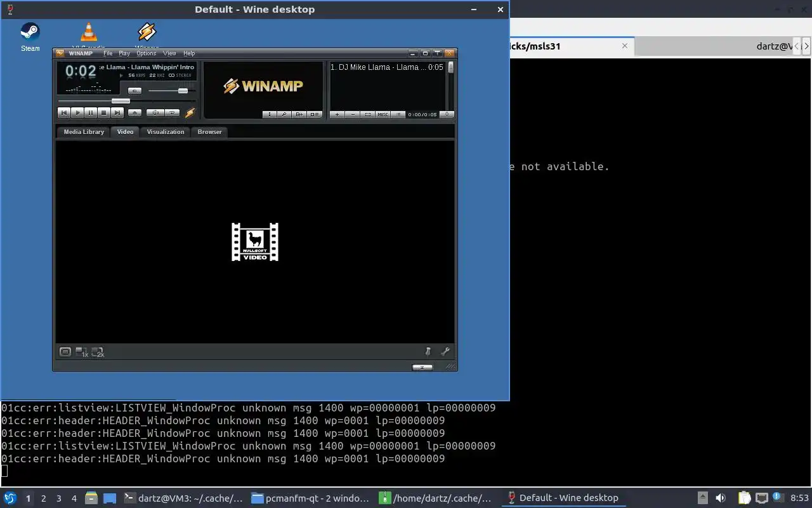Open system tray volume icon
The image size is (812, 508).
click(x=721, y=498)
